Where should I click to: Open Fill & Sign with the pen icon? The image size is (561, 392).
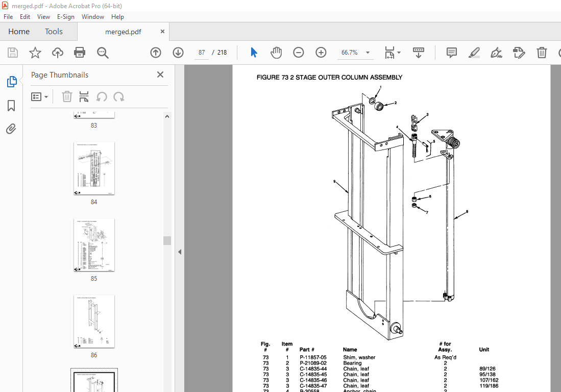tap(496, 53)
